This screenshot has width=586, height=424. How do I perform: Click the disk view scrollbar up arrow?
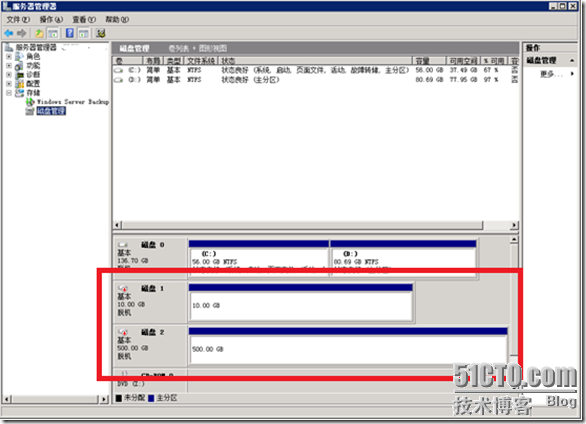514,239
